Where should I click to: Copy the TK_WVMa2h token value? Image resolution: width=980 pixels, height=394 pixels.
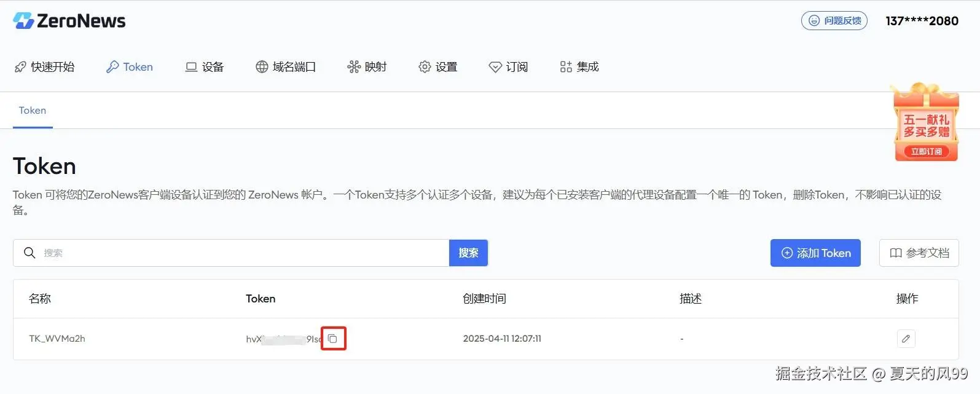(x=332, y=339)
